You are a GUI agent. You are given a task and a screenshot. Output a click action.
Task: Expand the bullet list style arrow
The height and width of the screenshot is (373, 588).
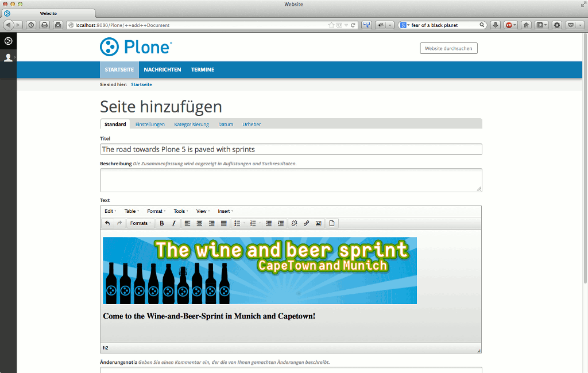(244, 223)
